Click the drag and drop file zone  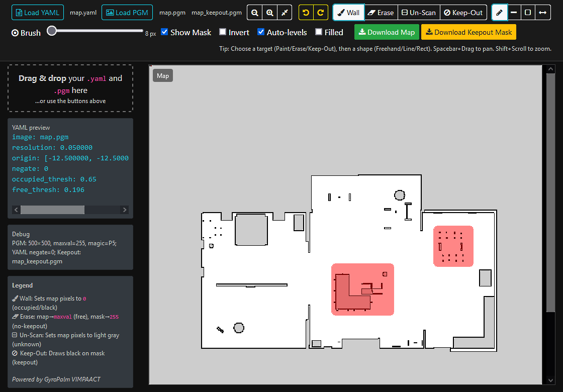70,88
